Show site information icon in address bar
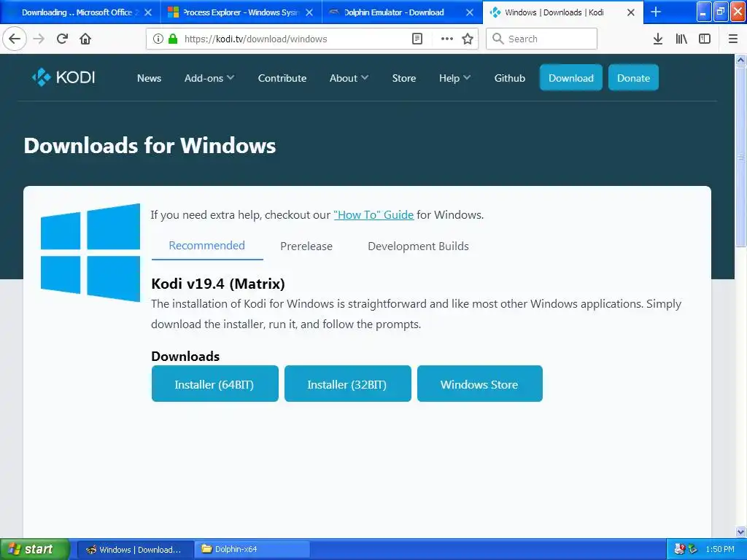This screenshot has height=560, width=747. [x=158, y=39]
